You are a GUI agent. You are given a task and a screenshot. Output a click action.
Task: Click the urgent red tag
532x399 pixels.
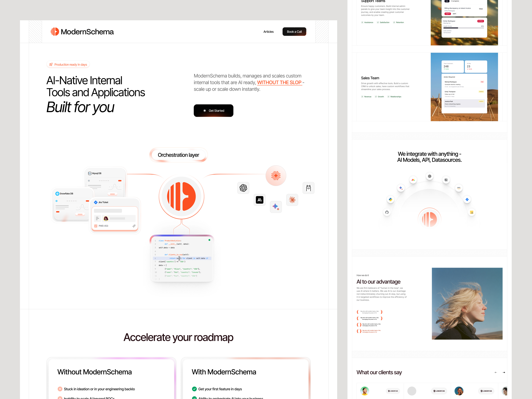(x=448, y=14)
